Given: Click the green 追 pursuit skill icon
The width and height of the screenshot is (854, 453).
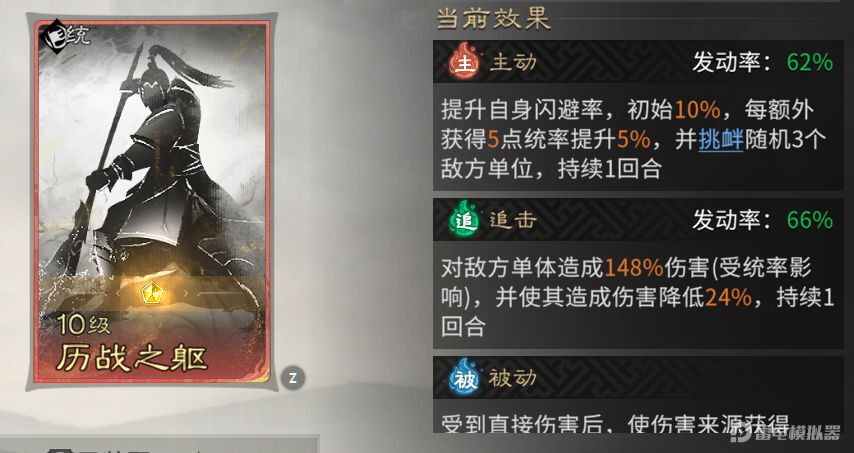Looking at the screenshot, I should [464, 219].
